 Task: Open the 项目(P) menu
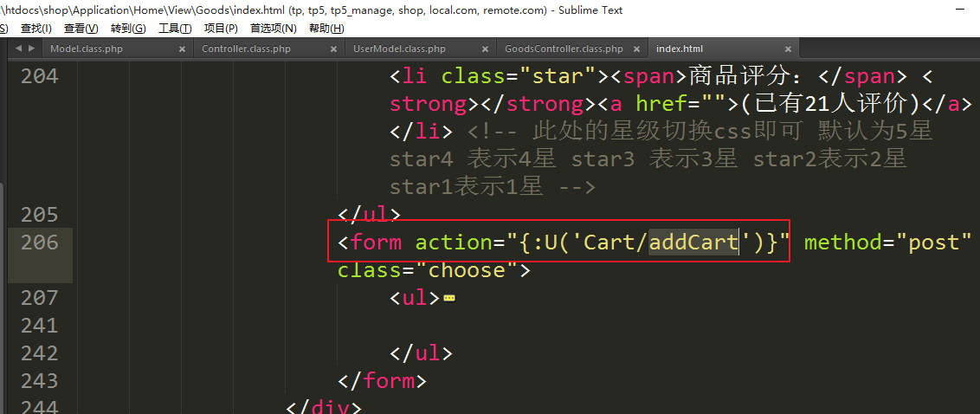[222, 28]
